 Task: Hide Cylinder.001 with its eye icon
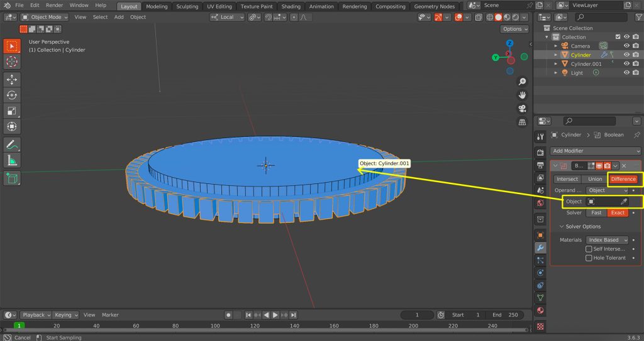click(627, 63)
